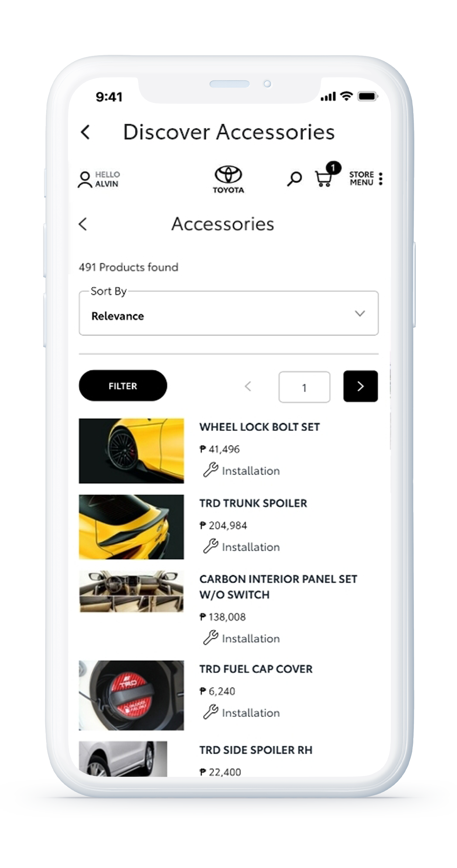Select the page number input field

tap(304, 387)
